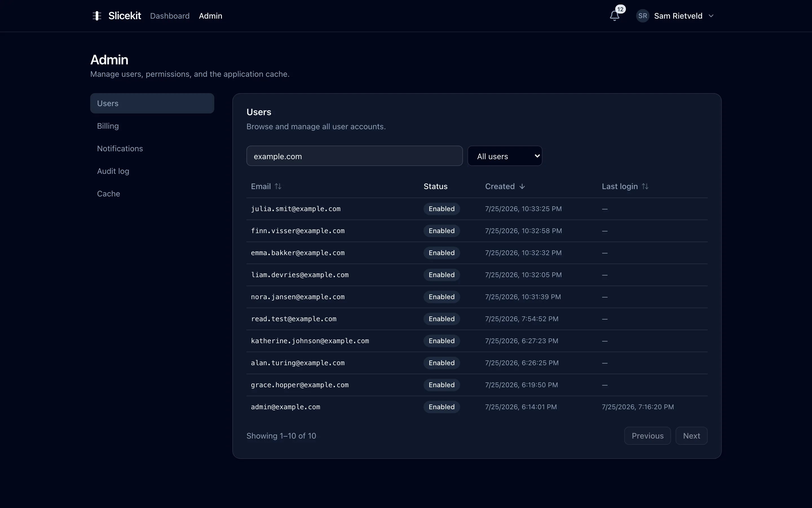Open the notifications bell
812x508 pixels.
click(614, 16)
